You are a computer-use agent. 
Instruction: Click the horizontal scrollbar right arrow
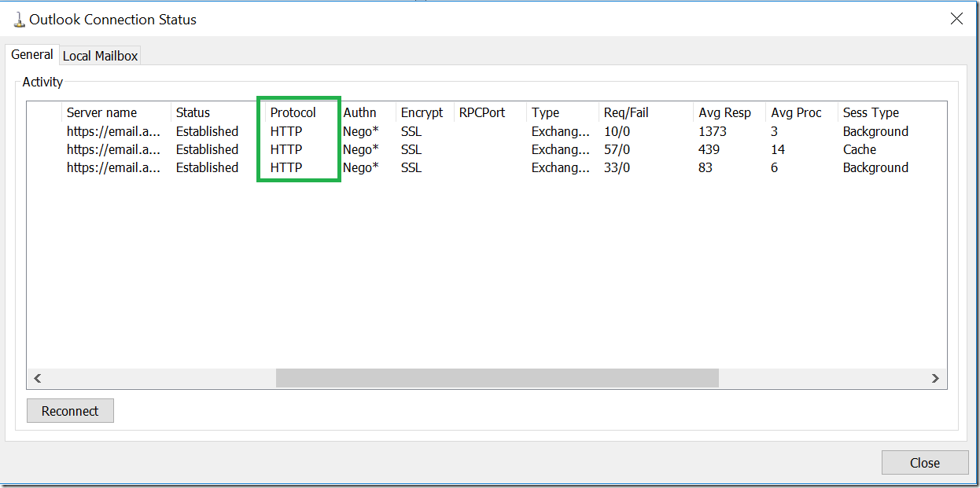[935, 379]
